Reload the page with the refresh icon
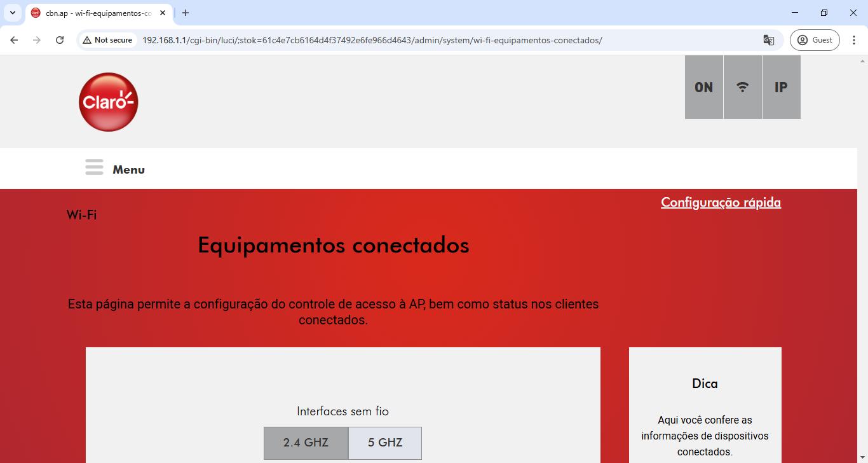Image resolution: width=868 pixels, height=463 pixels. click(x=60, y=40)
